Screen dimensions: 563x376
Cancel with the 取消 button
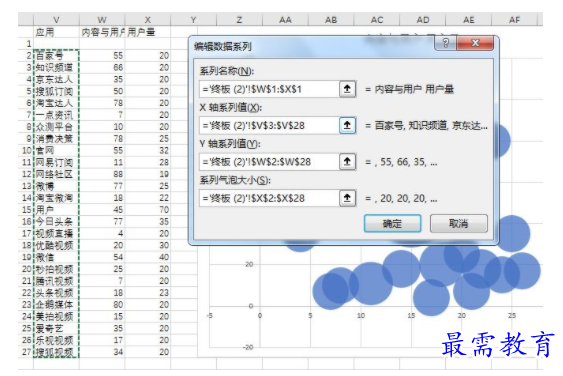pos(459,223)
